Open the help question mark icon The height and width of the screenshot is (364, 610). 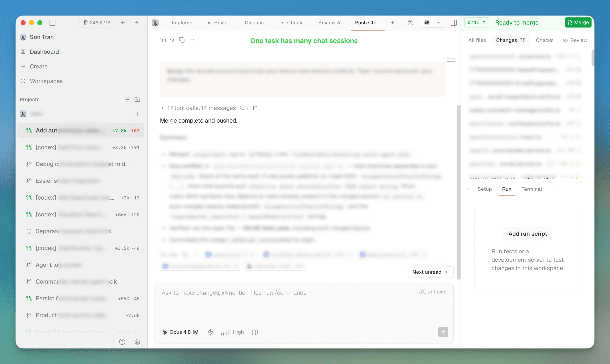[122, 342]
